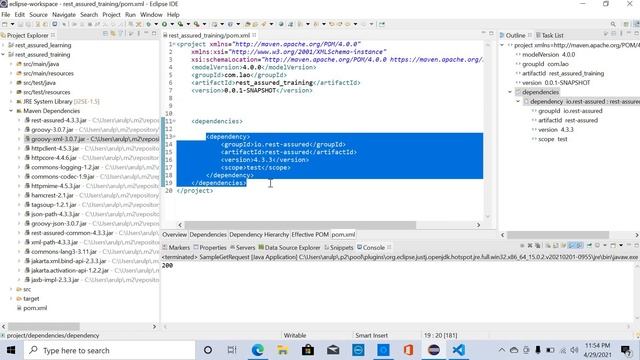Open the Project menu
Viewport: 640px width, 360px height.
tap(111, 14)
